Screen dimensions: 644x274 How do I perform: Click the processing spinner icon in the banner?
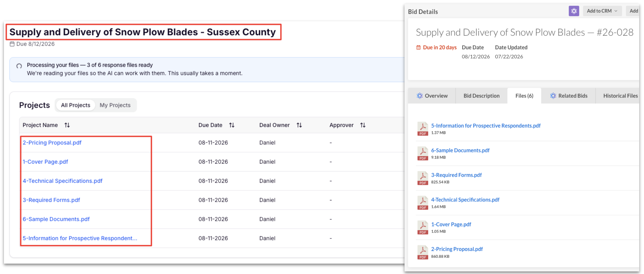(x=19, y=66)
